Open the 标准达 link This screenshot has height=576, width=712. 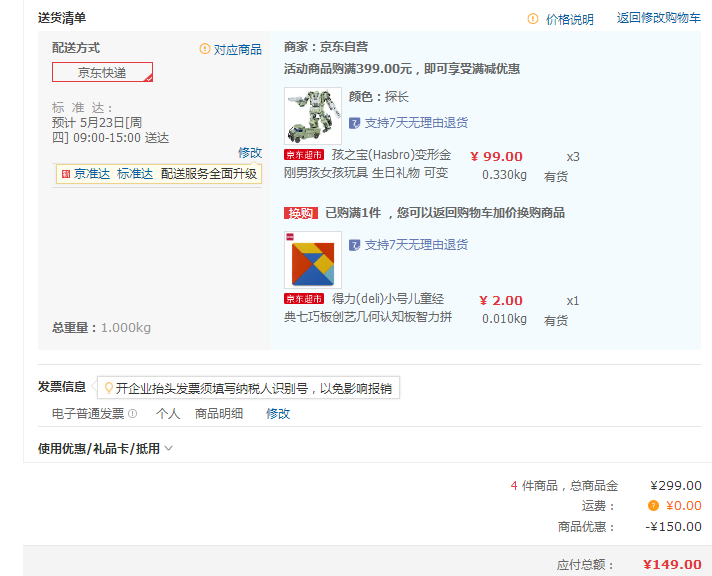(135, 174)
